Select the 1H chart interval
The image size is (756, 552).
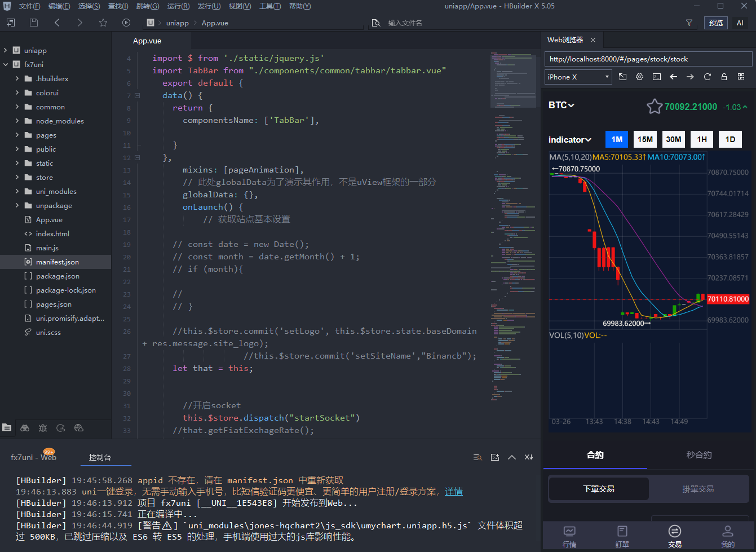(702, 139)
